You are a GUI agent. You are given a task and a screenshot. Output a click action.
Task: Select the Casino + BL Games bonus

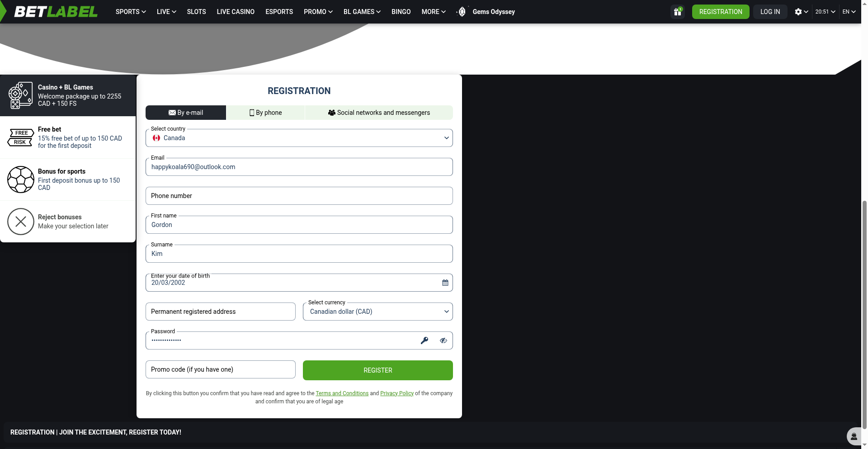(x=68, y=95)
